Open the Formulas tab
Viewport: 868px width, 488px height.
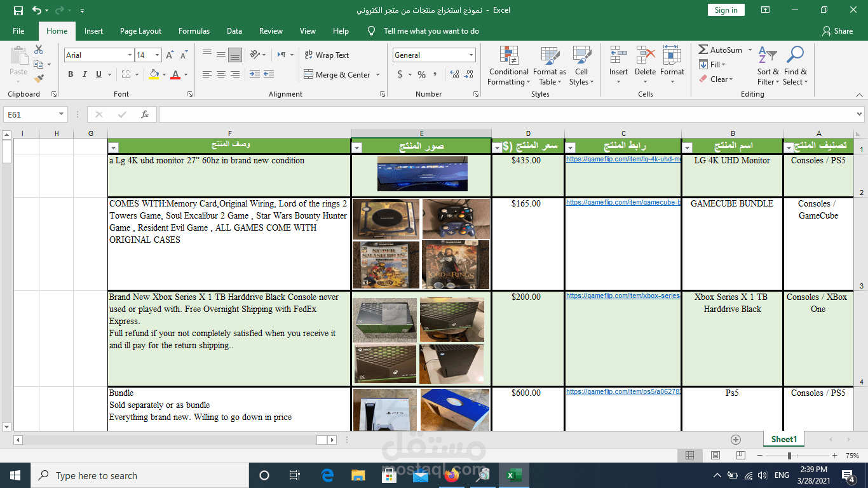[194, 31]
